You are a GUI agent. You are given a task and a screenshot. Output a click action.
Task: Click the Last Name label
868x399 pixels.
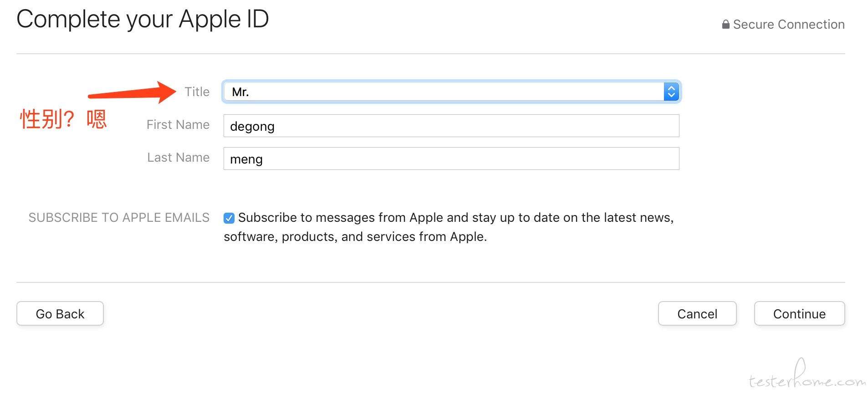click(x=178, y=158)
